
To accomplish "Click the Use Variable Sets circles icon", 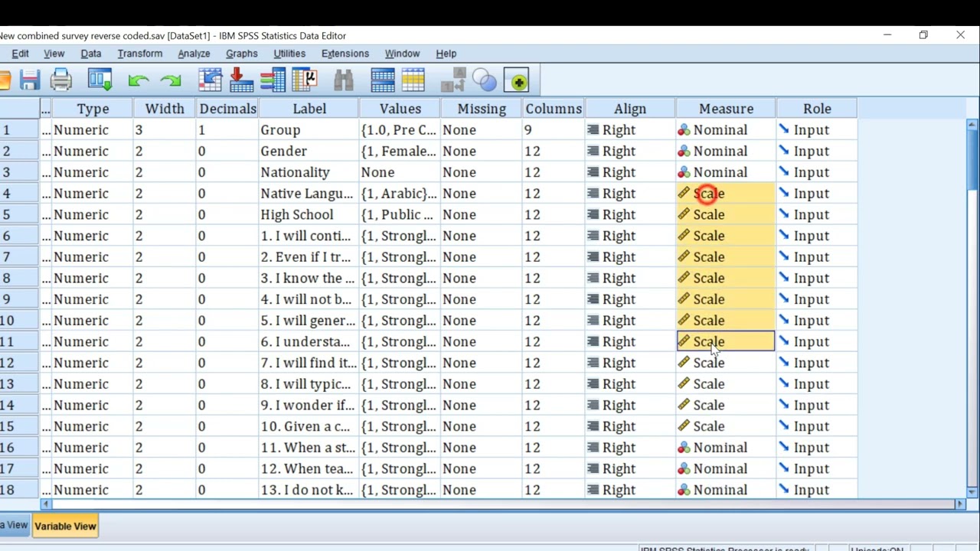I will point(485,80).
